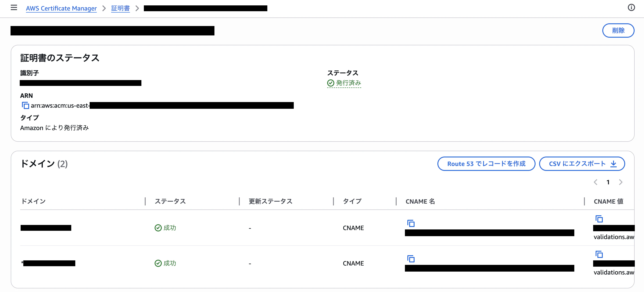Image resolution: width=644 pixels, height=292 pixels.
Task: Click CSV にエクスポート button
Action: click(x=582, y=164)
